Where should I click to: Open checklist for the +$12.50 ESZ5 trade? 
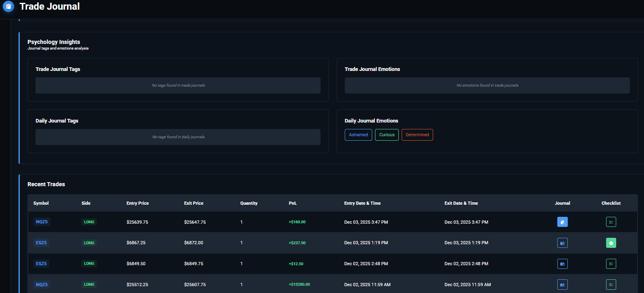click(x=611, y=264)
